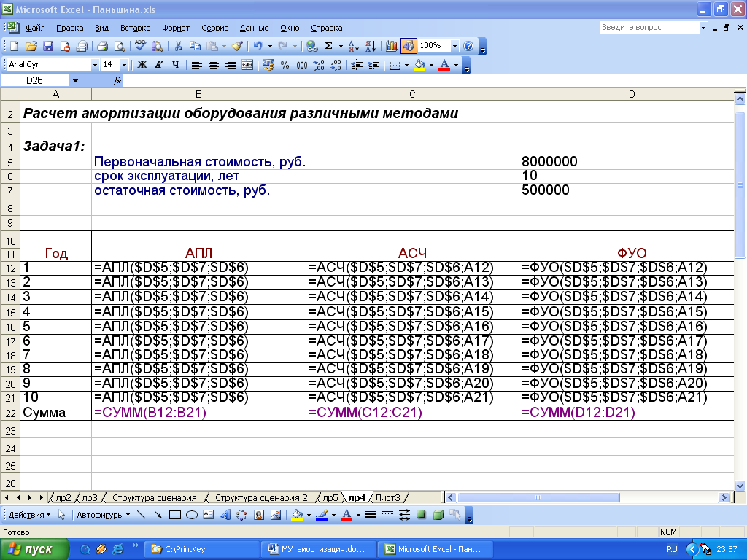This screenshot has width=747, height=560.
Task: Switch to the Структура сценария 2 sheet tab
Action: [261, 497]
